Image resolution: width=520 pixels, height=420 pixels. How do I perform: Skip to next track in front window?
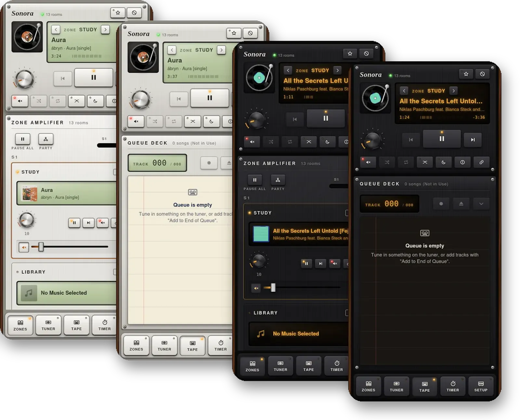(x=473, y=140)
